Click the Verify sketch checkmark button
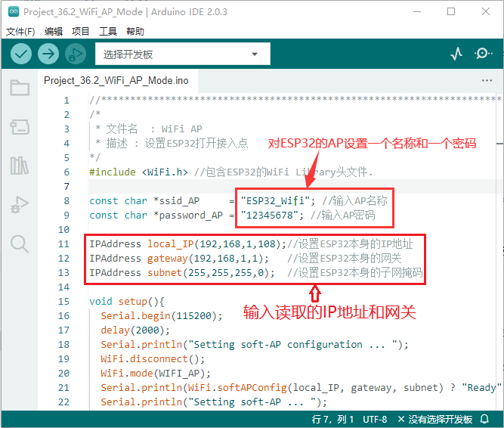Image resolution: width=504 pixels, height=428 pixels. [x=21, y=54]
